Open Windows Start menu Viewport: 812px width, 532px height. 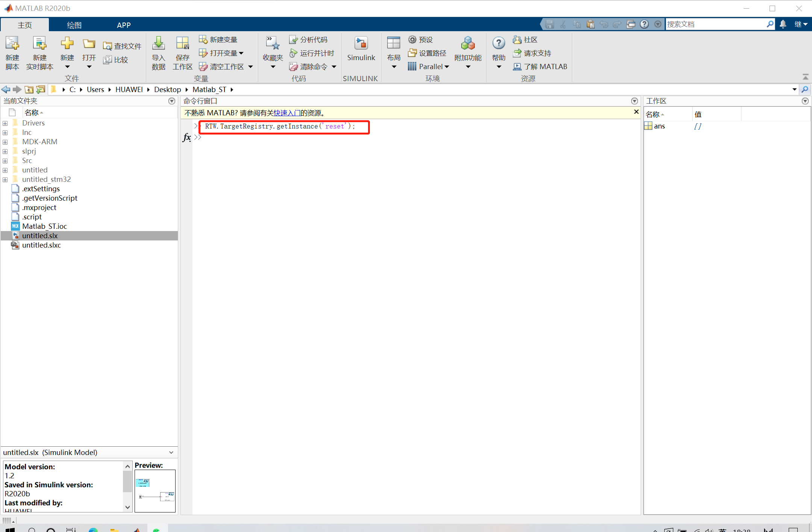[10, 530]
